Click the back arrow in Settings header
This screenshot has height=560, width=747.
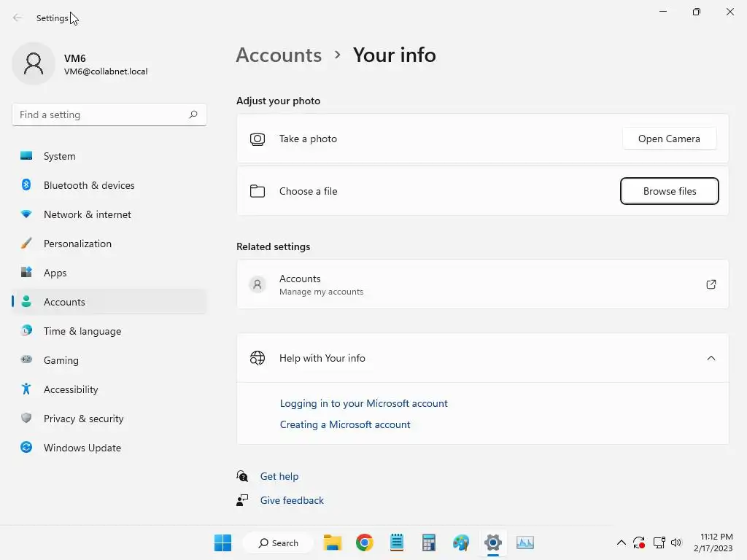18,17
